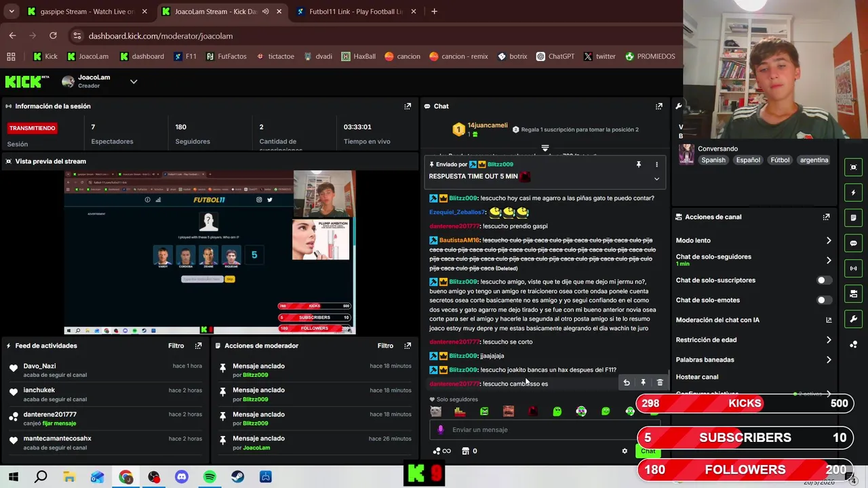
Task: Open a new browser tab
Action: point(434,12)
